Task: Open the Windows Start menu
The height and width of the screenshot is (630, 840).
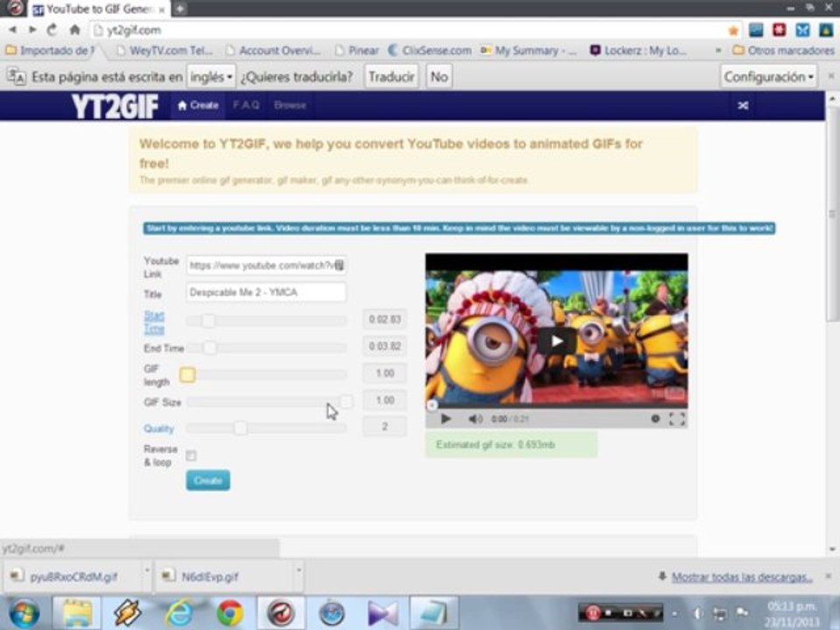Action: [24, 612]
